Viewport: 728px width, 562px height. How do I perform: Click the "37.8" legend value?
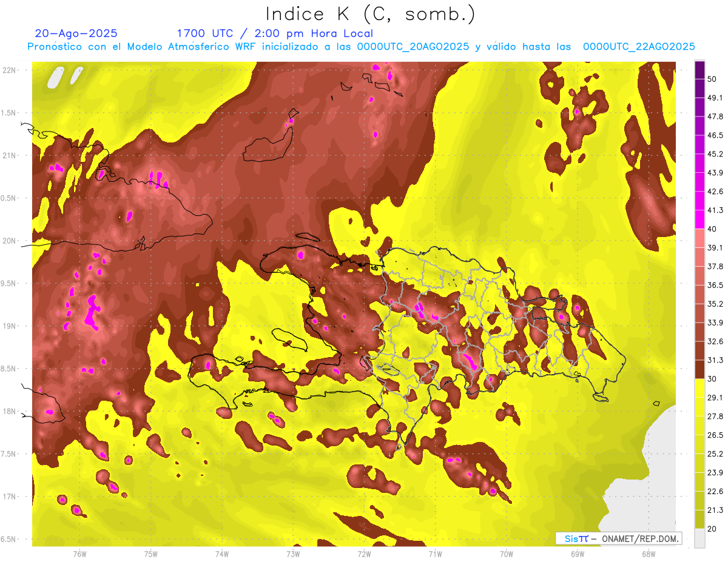click(715, 266)
